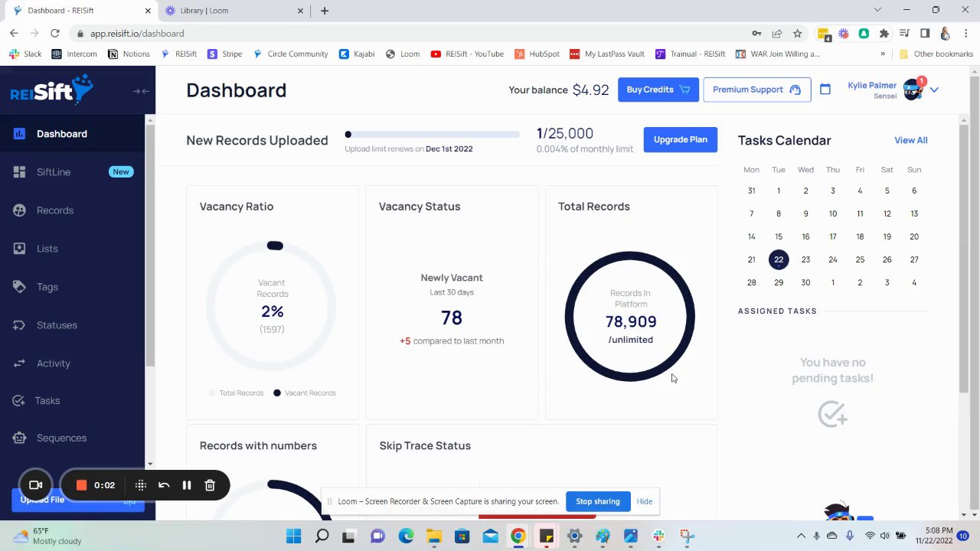Open Loom drawing tools grid icon

coord(141,485)
